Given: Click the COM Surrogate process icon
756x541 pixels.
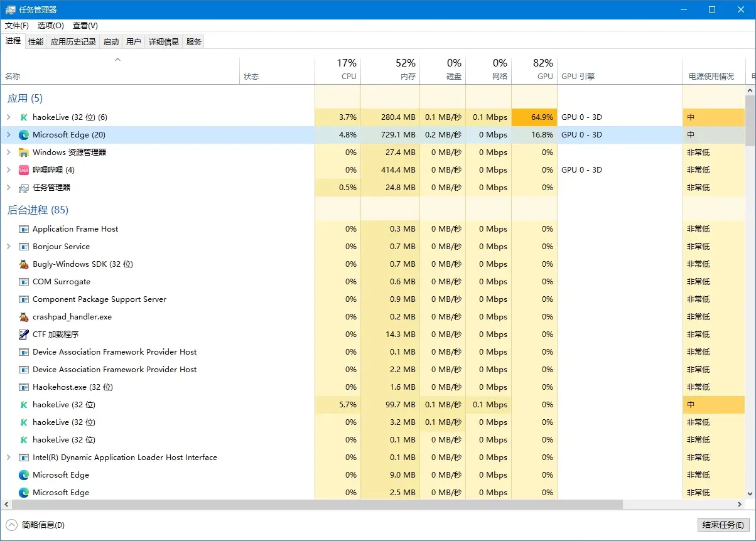Looking at the screenshot, I should (x=24, y=282).
